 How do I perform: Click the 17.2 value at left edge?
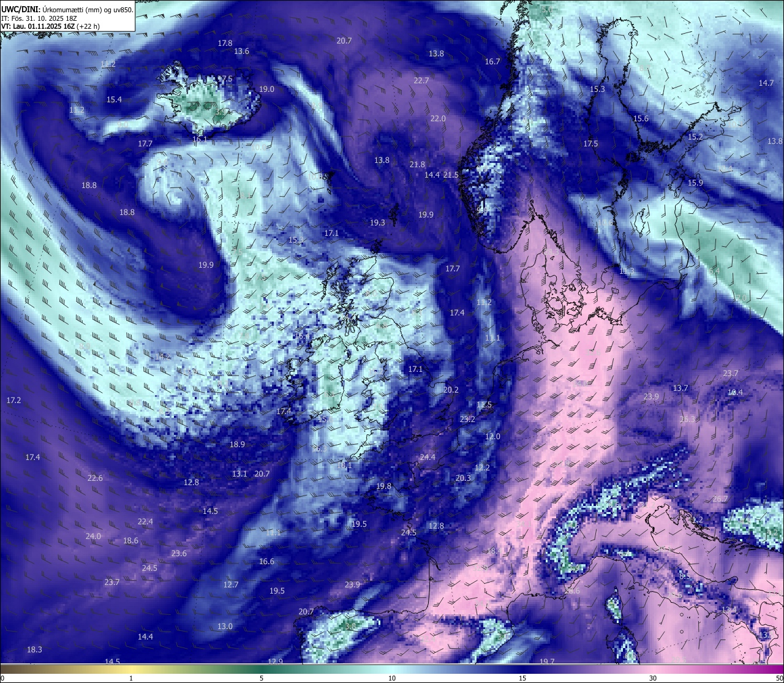[13, 400]
